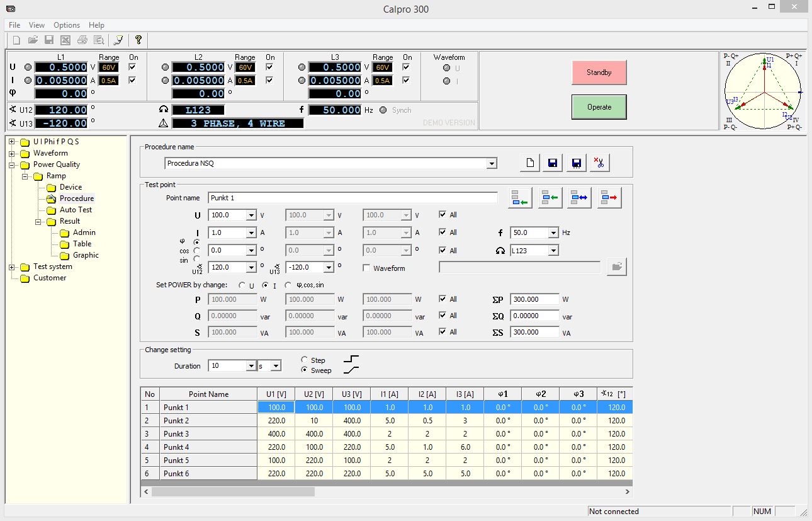
Task: Click the yellow question mark help icon
Action: tap(138, 40)
